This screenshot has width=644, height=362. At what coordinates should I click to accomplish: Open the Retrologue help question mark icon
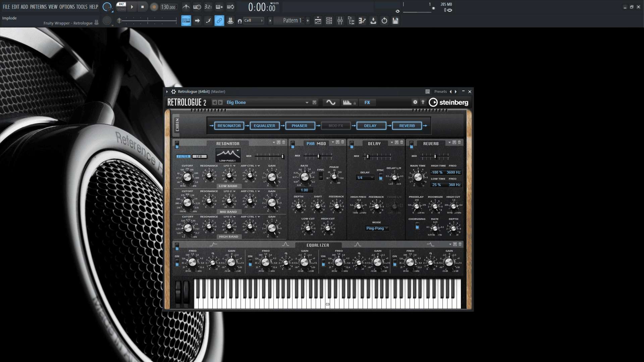[x=423, y=102]
